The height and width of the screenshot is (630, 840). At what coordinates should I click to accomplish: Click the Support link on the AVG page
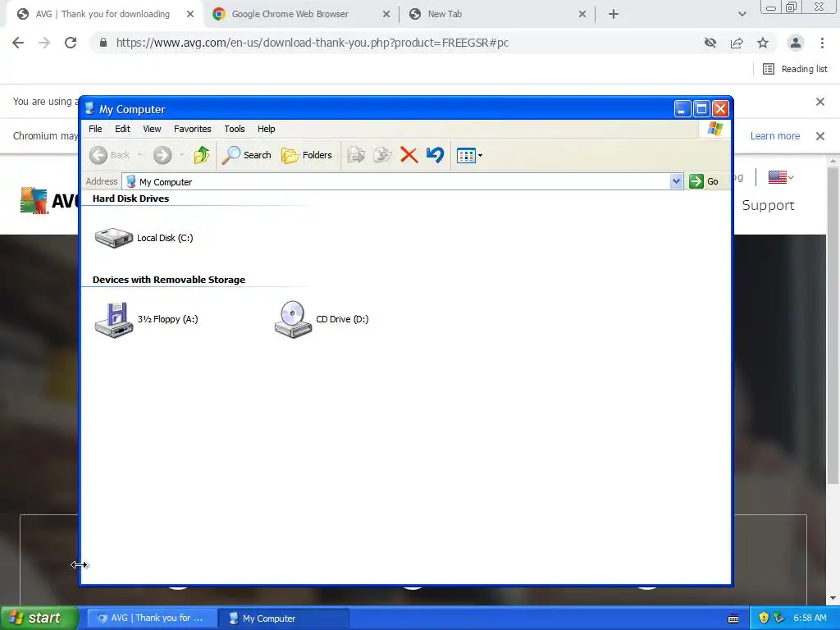[x=768, y=205]
